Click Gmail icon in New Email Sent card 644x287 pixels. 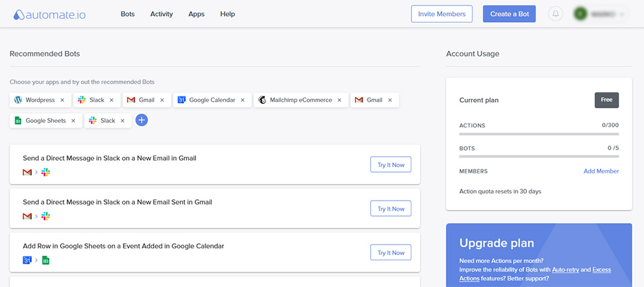(x=27, y=217)
